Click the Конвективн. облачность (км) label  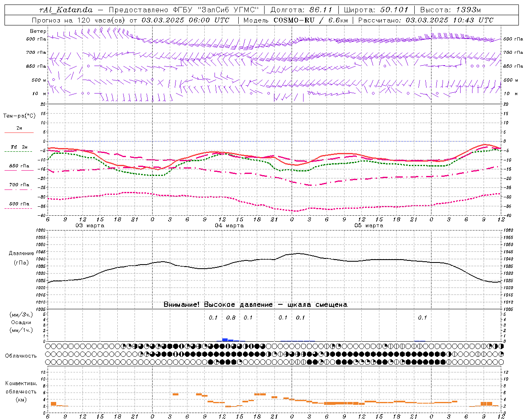point(21,392)
